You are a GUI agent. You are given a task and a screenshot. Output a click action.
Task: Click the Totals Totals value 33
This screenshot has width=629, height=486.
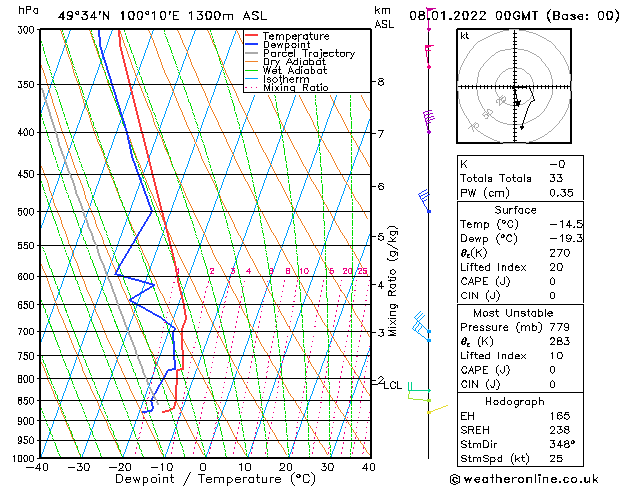pos(556,178)
